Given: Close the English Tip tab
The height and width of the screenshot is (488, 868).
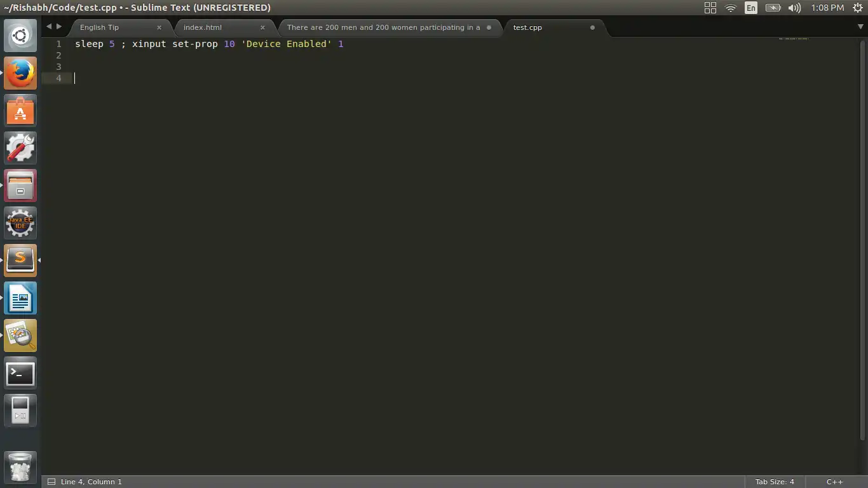Looking at the screenshot, I should click(x=159, y=27).
